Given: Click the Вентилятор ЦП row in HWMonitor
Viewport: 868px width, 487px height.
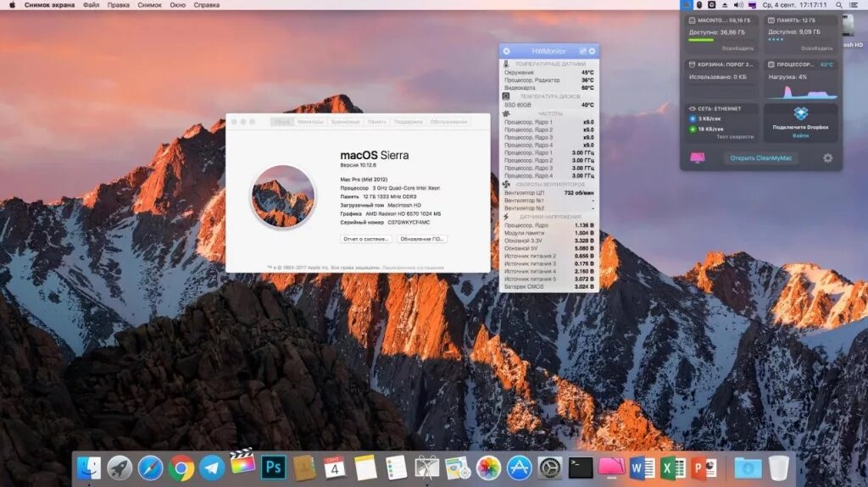Looking at the screenshot, I should point(548,192).
